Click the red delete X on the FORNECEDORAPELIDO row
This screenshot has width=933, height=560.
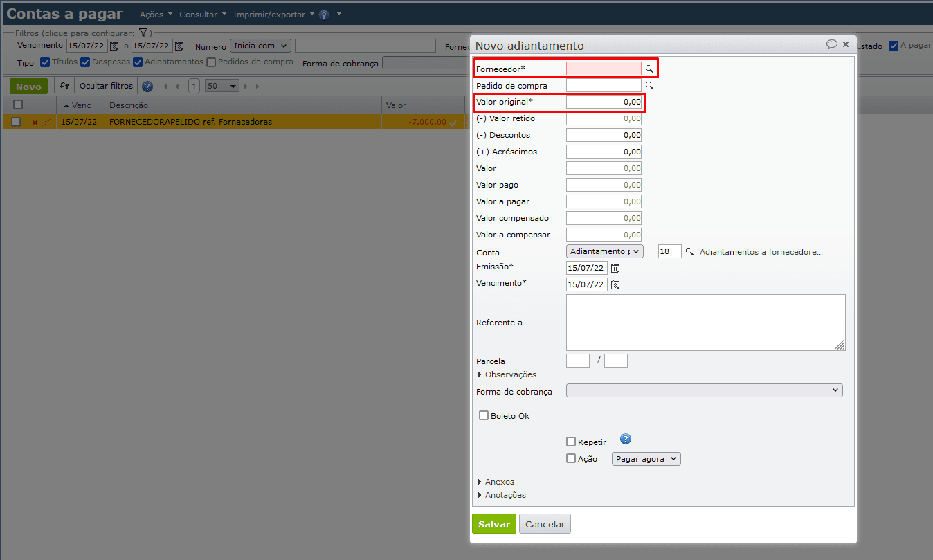pos(35,123)
